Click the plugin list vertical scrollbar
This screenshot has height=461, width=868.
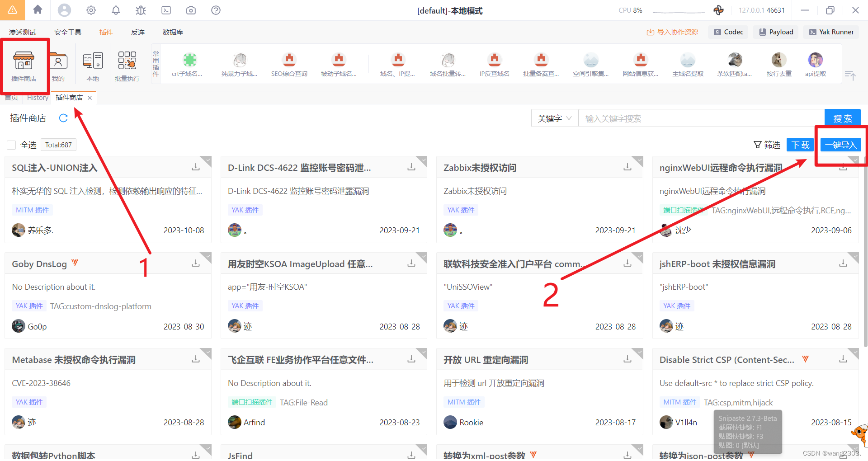coord(865,251)
